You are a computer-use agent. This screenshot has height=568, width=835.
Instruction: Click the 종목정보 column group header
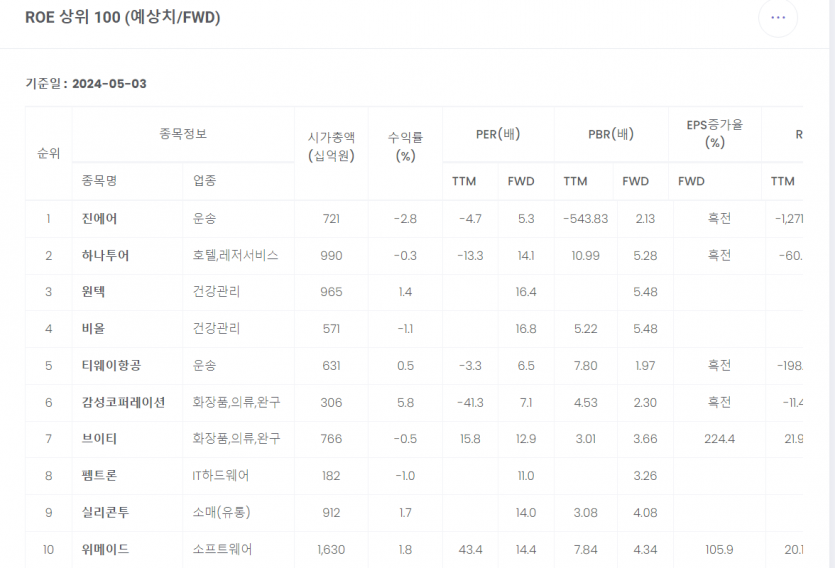coord(183,134)
